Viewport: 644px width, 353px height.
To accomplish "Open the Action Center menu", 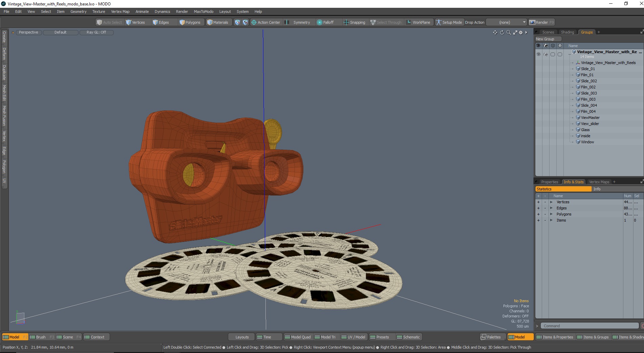I will (266, 22).
